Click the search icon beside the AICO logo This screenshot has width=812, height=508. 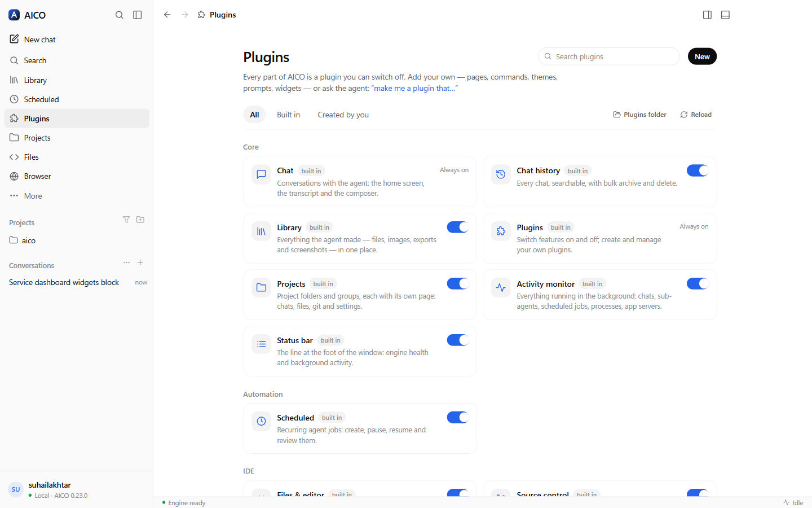tap(119, 15)
